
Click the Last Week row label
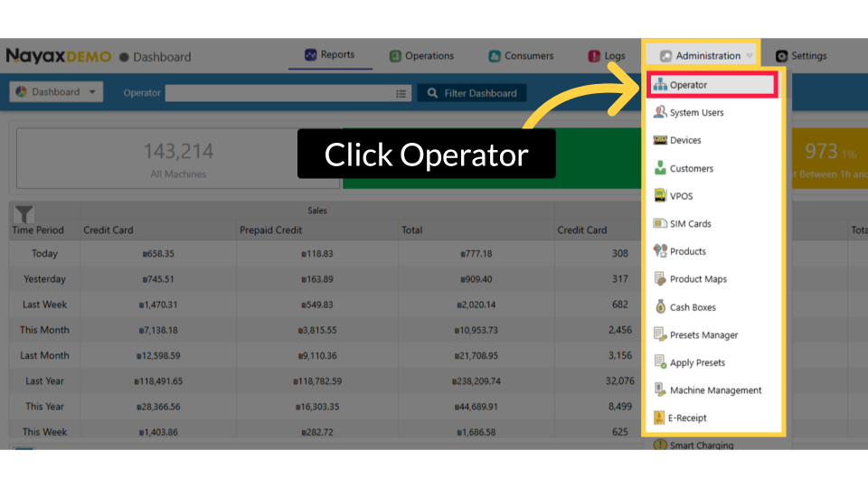(44, 305)
